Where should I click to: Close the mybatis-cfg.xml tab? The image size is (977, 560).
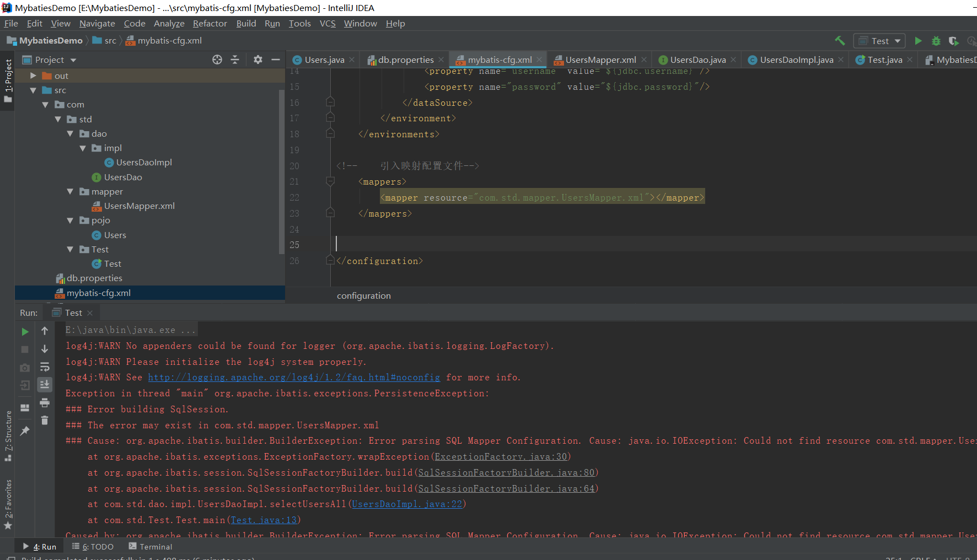coord(539,60)
